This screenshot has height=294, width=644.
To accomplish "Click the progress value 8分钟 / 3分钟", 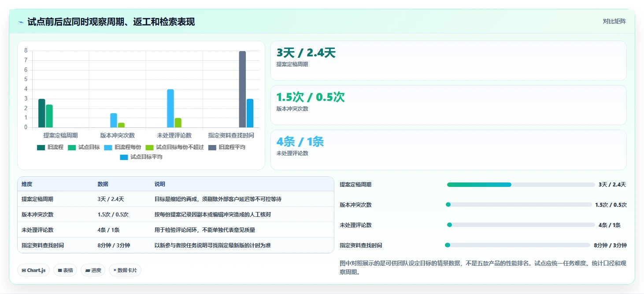I will (x=610, y=246).
